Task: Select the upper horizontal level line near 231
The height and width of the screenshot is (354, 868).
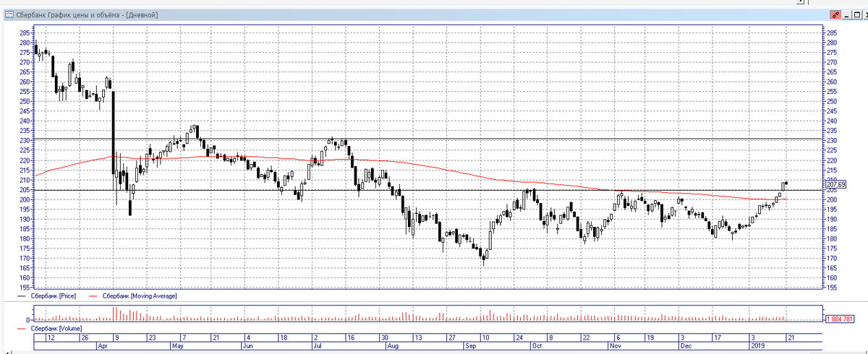Action: tap(429, 139)
